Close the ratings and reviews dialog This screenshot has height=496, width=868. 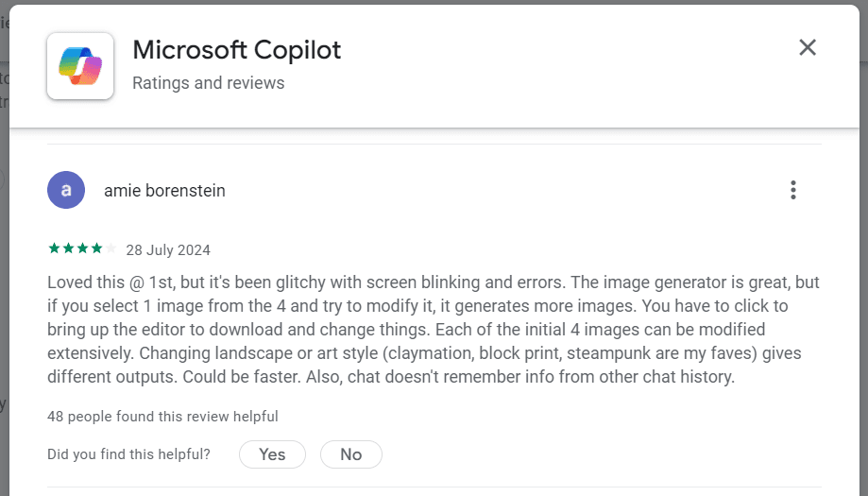pyautogui.click(x=807, y=47)
